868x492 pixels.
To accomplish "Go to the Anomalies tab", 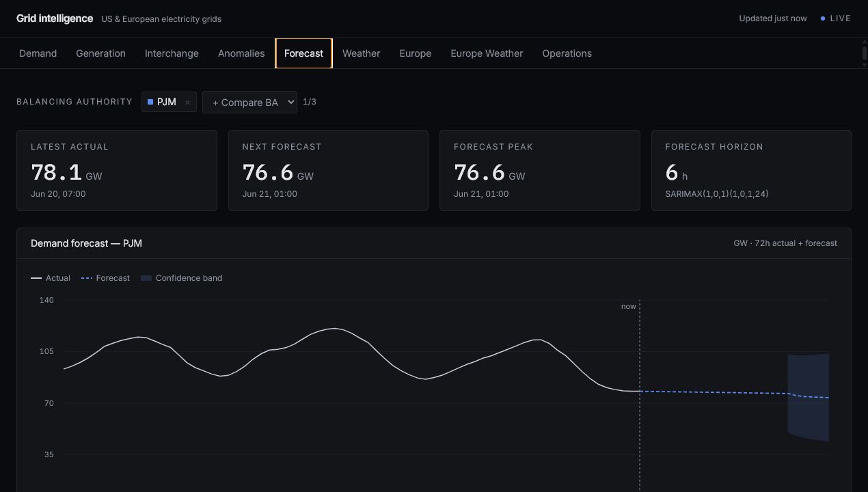I will (x=241, y=53).
